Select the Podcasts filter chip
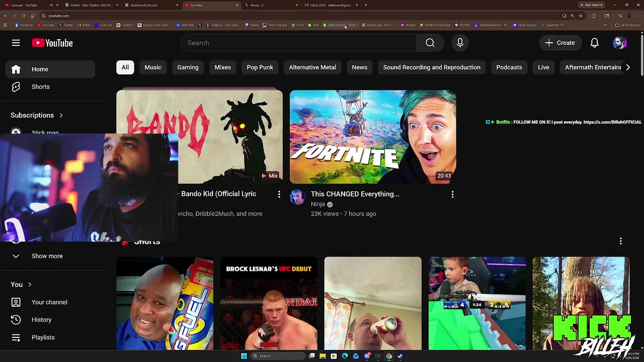This screenshot has width=644, height=362. [x=509, y=67]
